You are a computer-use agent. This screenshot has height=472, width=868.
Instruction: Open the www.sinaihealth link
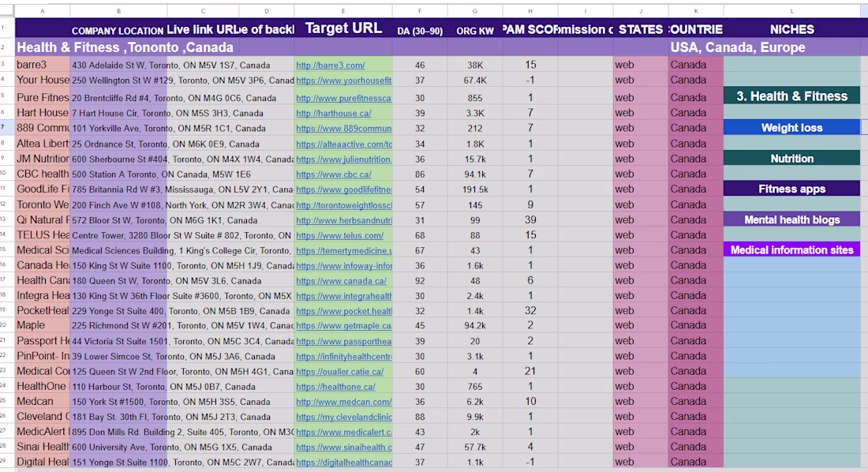(x=344, y=447)
